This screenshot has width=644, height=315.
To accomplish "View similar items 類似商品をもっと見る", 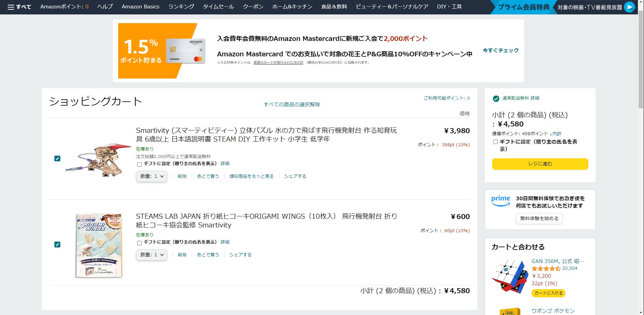I will tap(251, 176).
